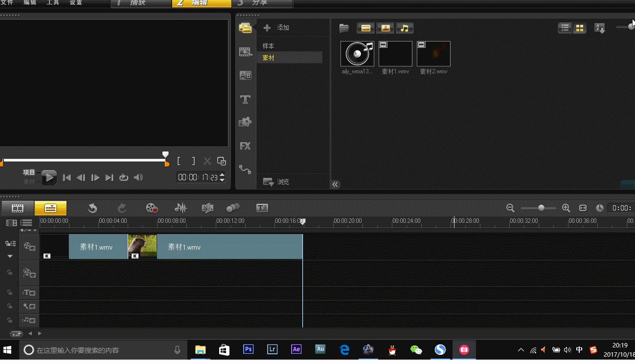Image resolution: width=635 pixels, height=364 pixels.
Task: Expand the 浏览 browse menu
Action: tap(276, 182)
